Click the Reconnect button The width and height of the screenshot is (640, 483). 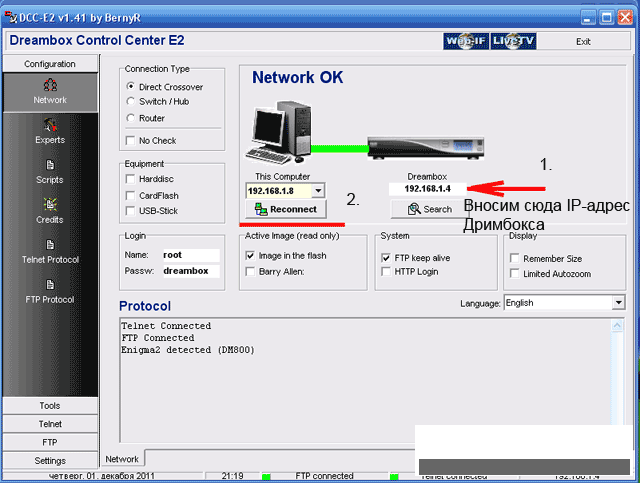tap(286, 209)
